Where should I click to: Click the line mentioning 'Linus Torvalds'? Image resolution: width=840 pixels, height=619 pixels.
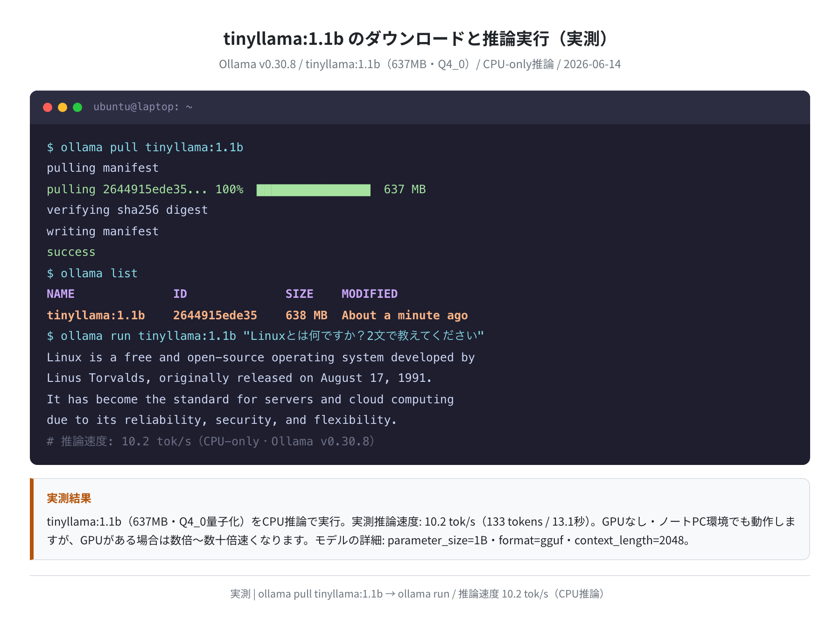point(239,378)
